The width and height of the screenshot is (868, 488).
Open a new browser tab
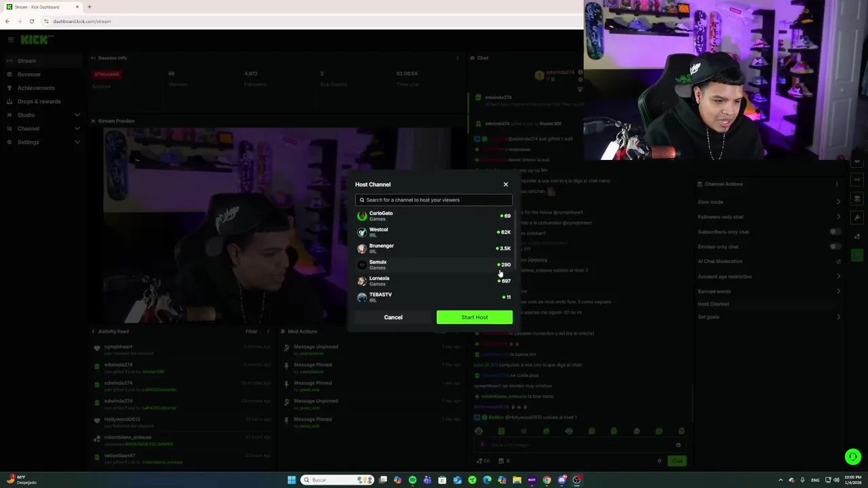coord(89,7)
